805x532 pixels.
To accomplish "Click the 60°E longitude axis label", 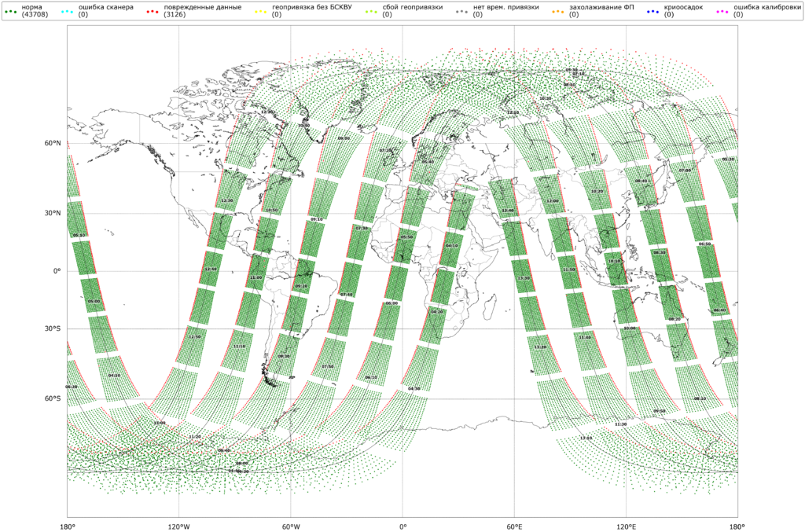I will pos(514,525).
